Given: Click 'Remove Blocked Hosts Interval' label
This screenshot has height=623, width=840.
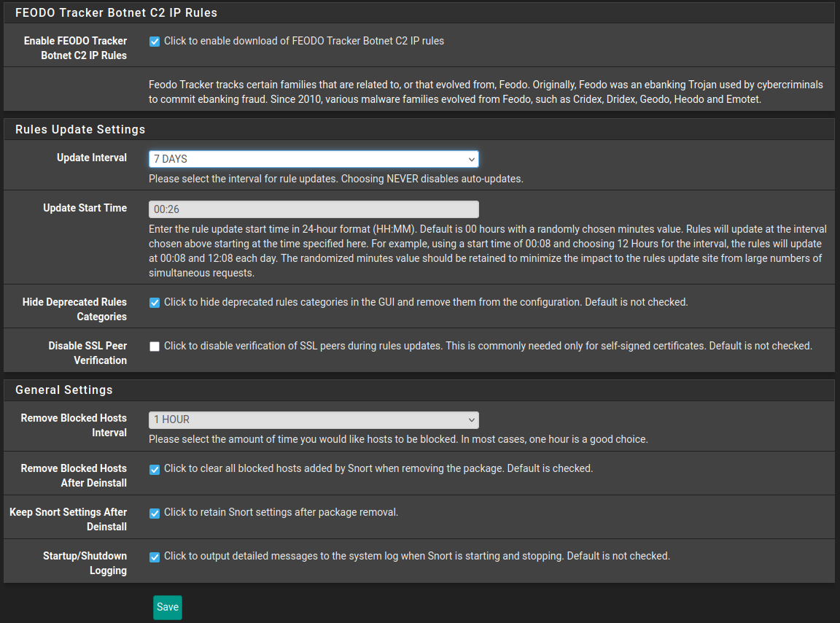Looking at the screenshot, I should pos(74,426).
